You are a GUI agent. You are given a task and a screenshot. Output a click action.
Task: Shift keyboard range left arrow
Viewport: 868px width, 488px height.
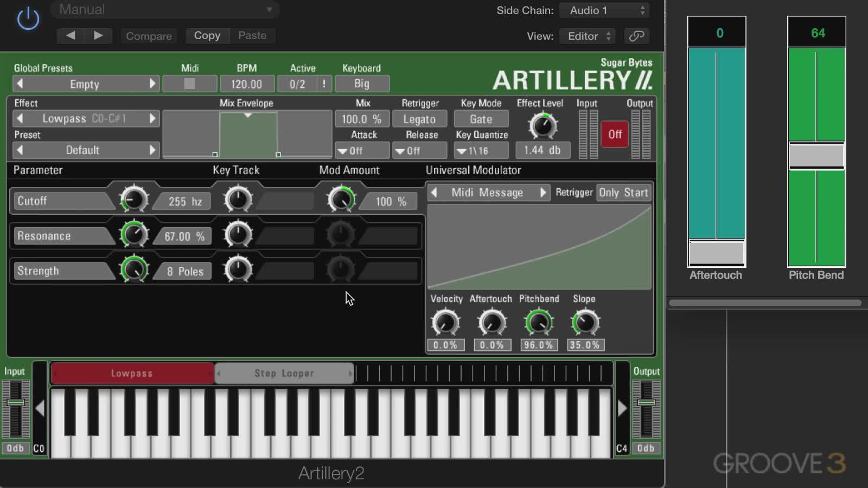pos(40,408)
